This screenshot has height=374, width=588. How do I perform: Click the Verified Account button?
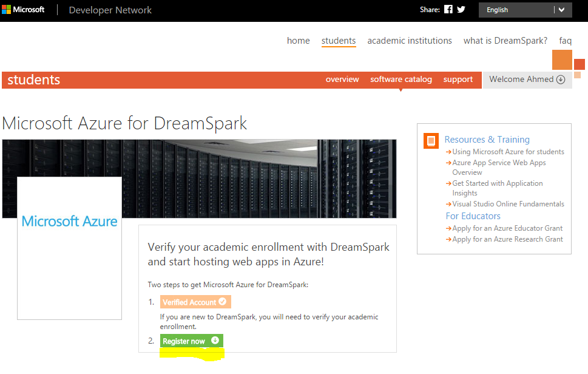coord(195,302)
